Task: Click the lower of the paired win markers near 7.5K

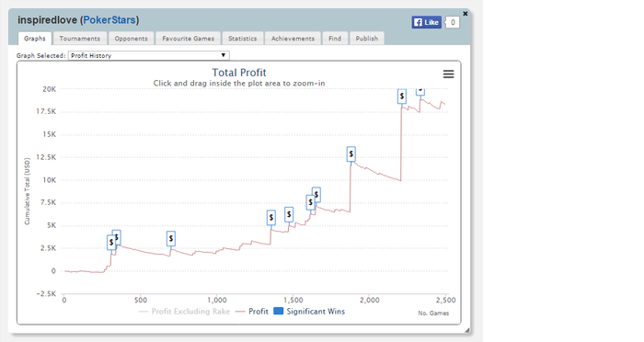Action: tap(311, 202)
